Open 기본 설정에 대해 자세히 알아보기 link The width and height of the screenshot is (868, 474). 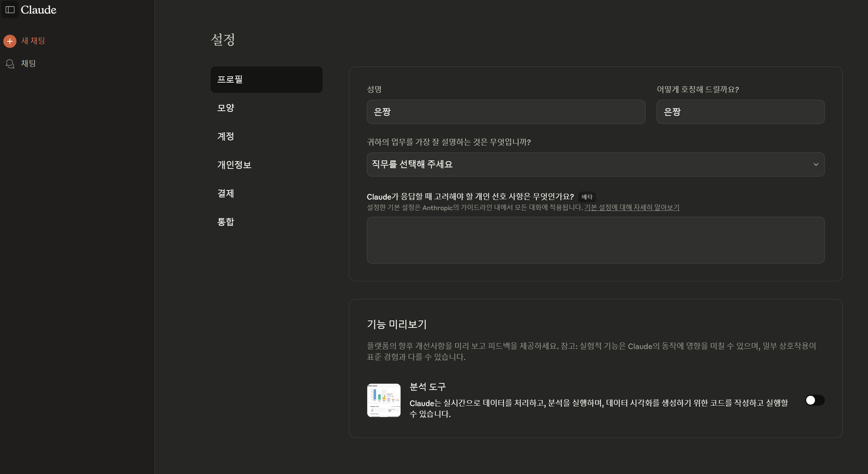pos(632,208)
